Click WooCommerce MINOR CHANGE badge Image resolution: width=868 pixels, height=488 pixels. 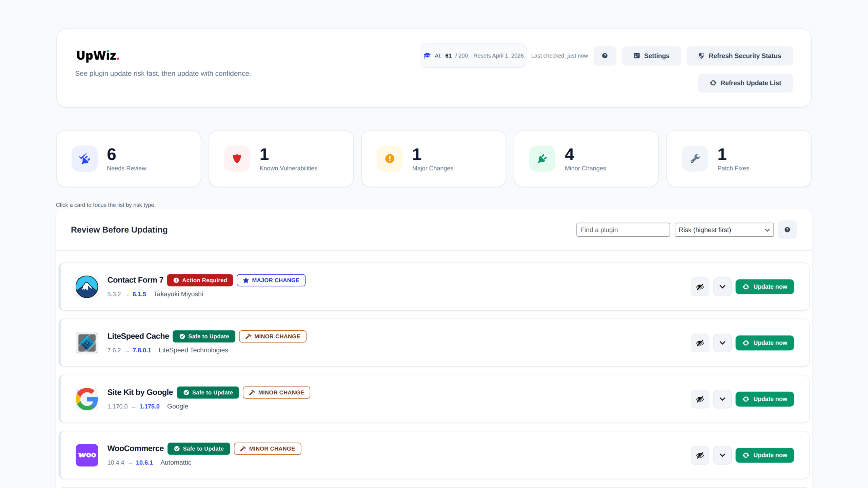(x=268, y=449)
